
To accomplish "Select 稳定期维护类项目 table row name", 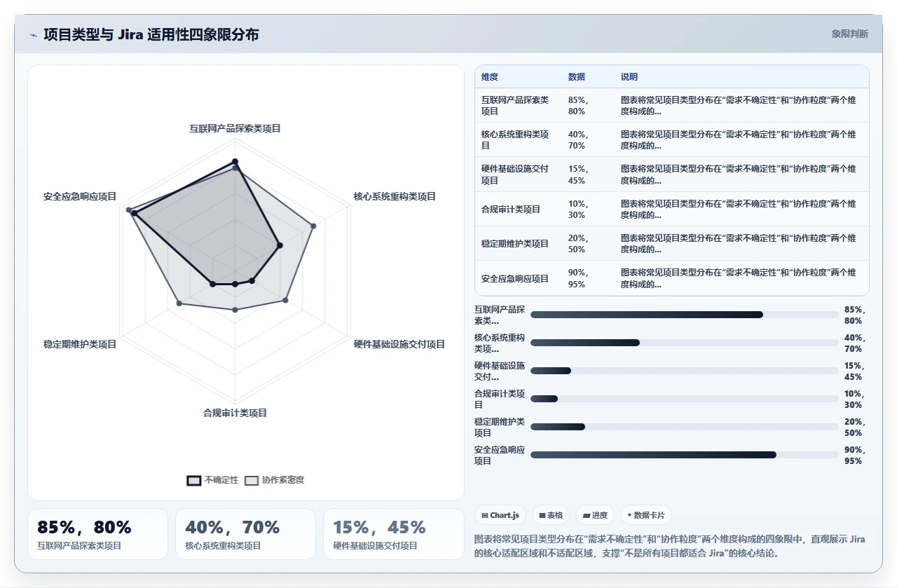I will (x=515, y=244).
